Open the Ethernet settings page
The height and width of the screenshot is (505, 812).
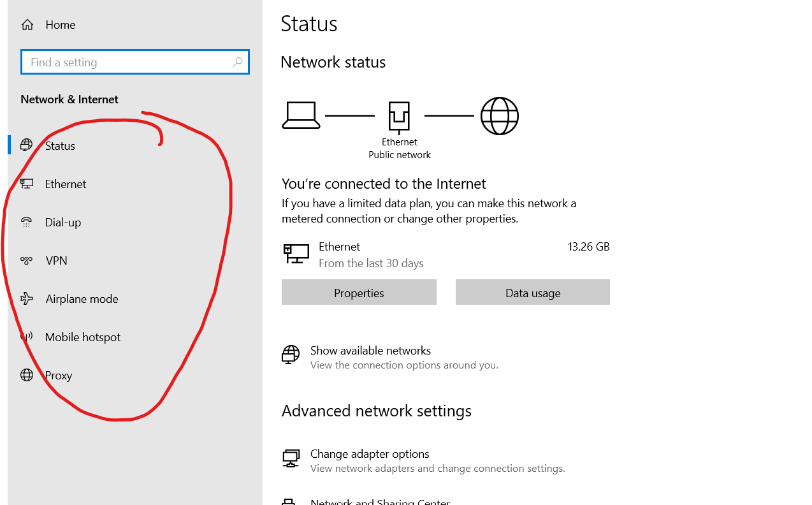click(x=65, y=184)
